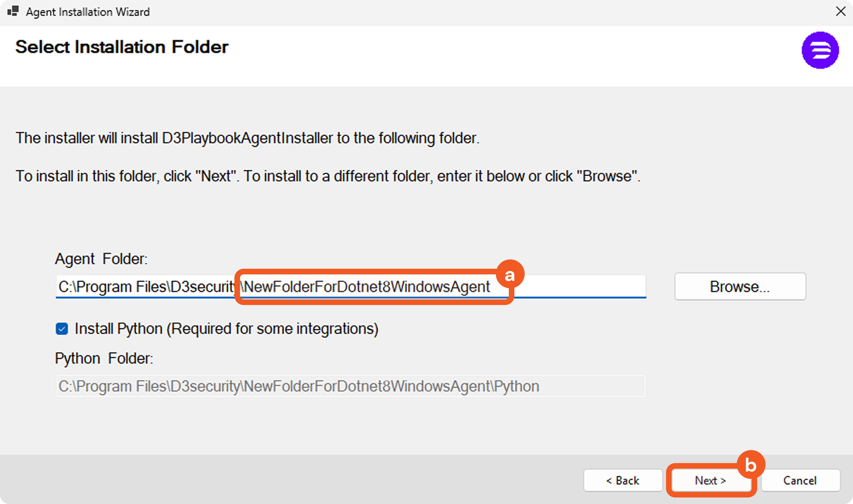Click the 'Install Python (Required for some integrations)' label
853x504 pixels.
(226, 329)
